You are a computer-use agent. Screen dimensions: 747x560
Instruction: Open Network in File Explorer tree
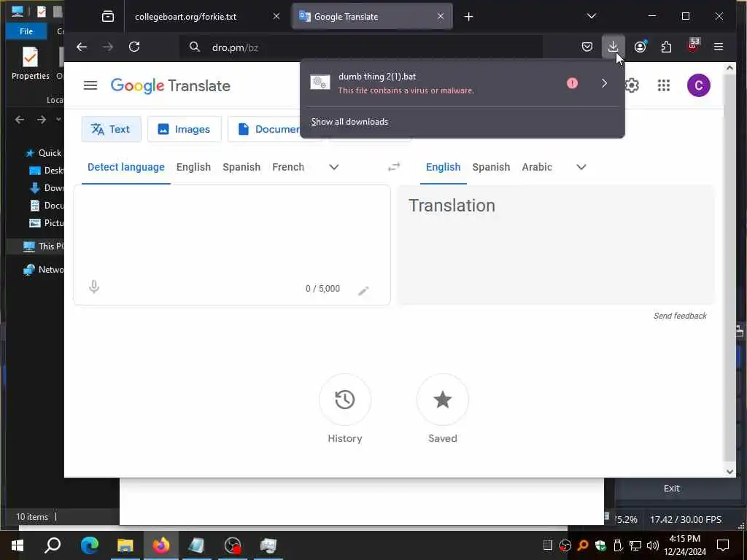click(43, 270)
